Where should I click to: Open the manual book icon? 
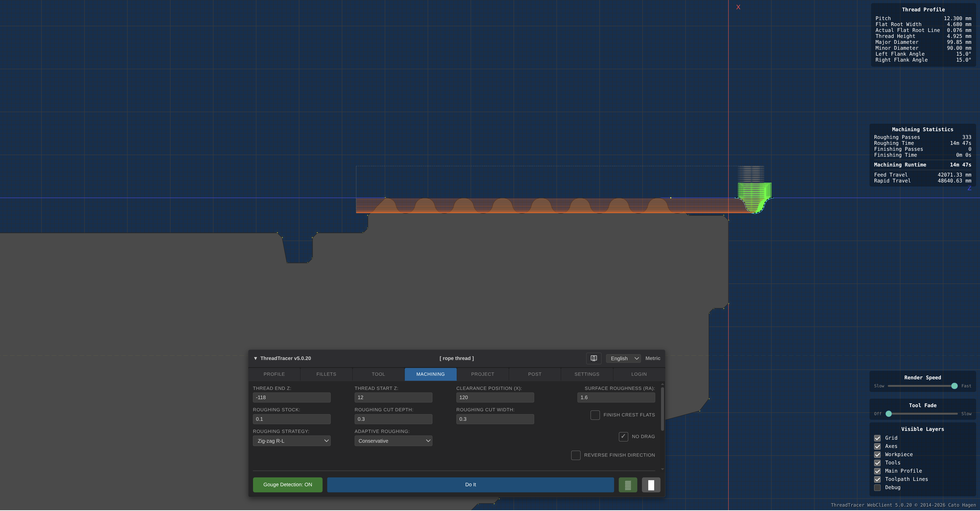[593, 358]
